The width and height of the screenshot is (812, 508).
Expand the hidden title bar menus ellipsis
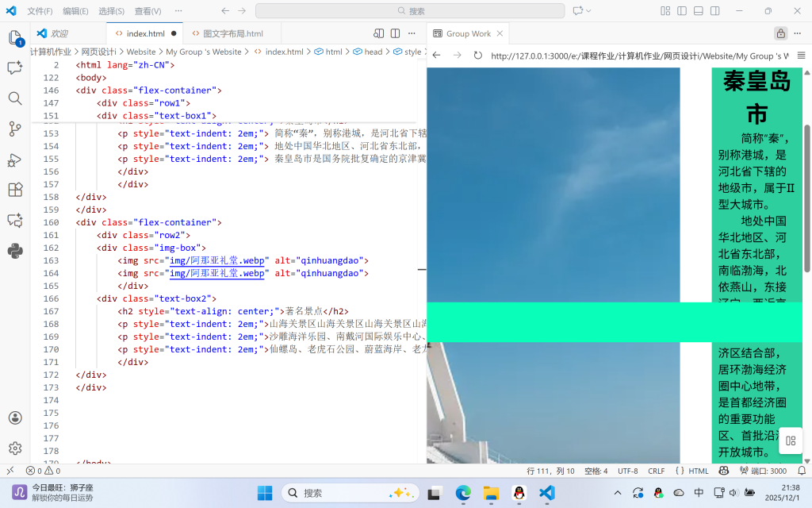point(178,11)
